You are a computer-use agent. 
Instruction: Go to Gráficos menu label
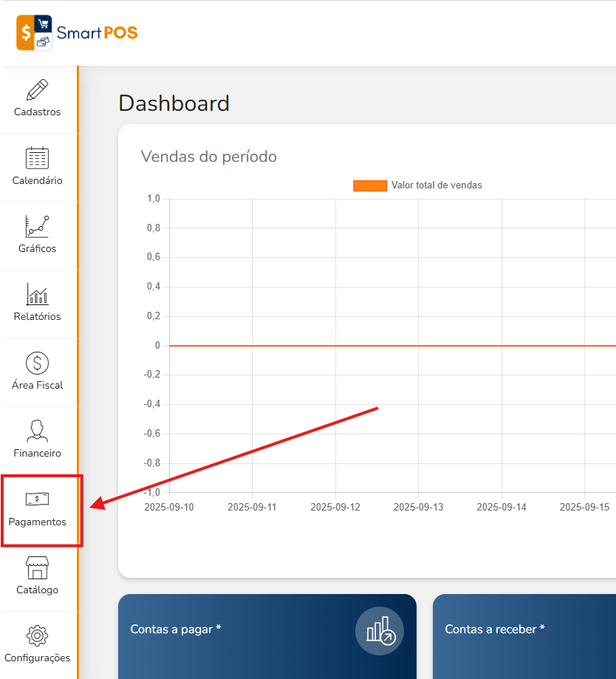[37, 248]
